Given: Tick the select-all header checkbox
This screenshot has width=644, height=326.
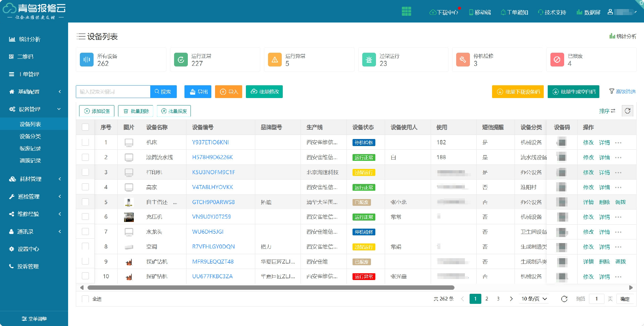Looking at the screenshot, I should click(86, 127).
